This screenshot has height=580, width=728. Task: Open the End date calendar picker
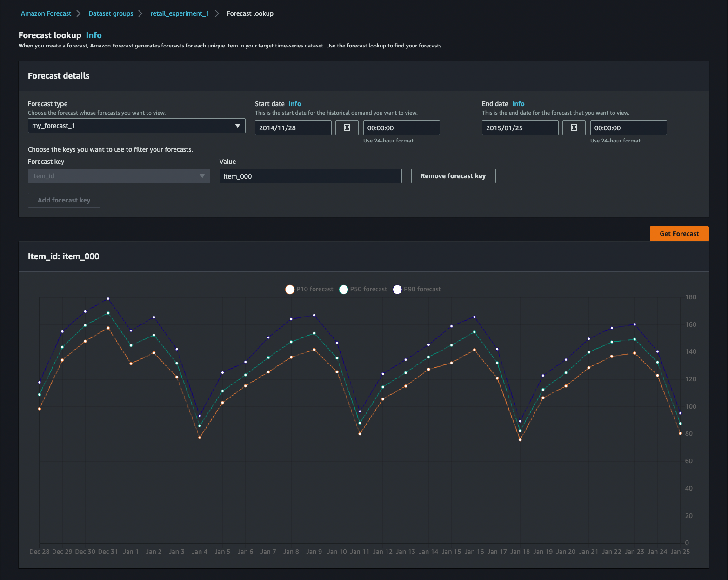574,128
